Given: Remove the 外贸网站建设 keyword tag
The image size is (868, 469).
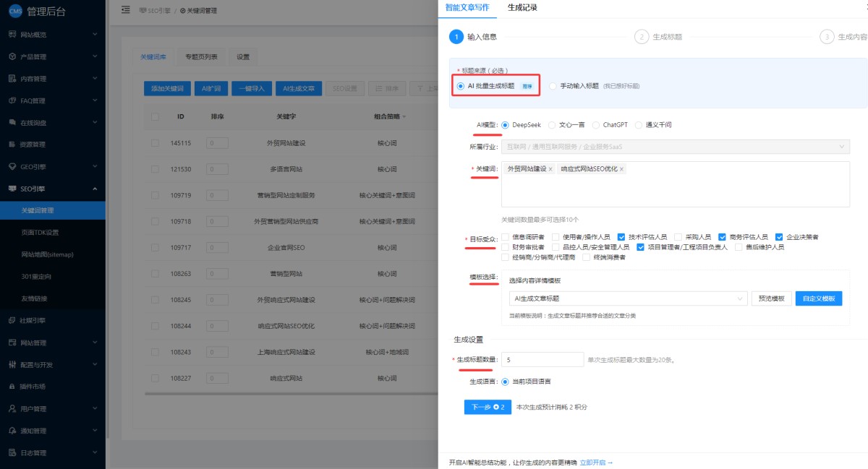Looking at the screenshot, I should (x=550, y=169).
